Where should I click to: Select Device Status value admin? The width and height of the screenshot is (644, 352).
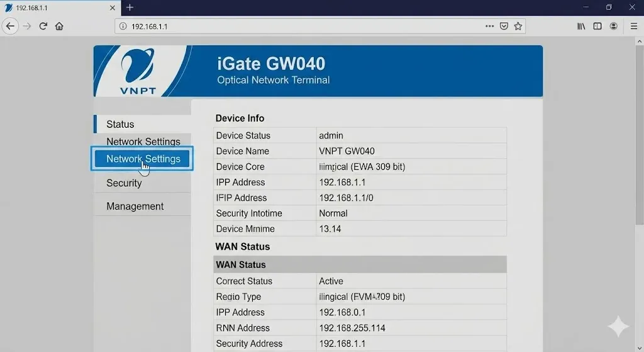pos(331,136)
